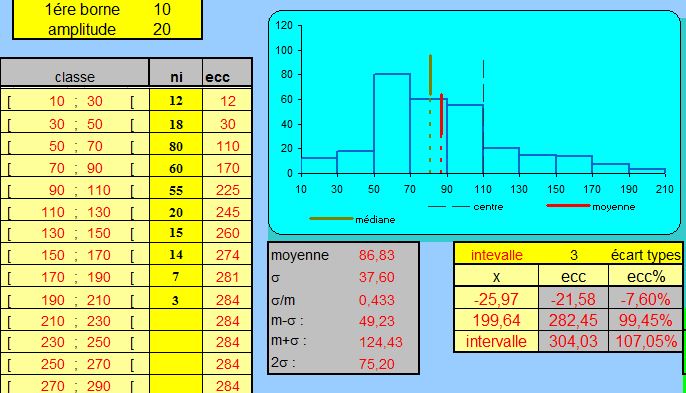Click the 'amplitude' label
The image size is (686, 393).
(82, 29)
